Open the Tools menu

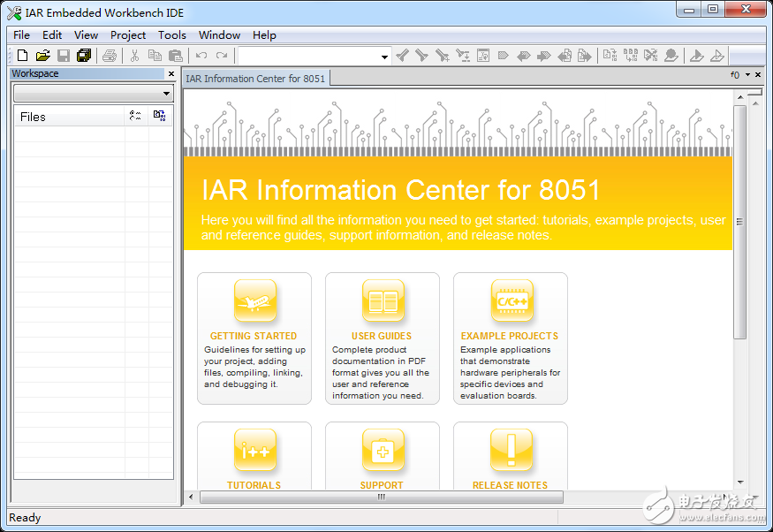pyautogui.click(x=172, y=35)
